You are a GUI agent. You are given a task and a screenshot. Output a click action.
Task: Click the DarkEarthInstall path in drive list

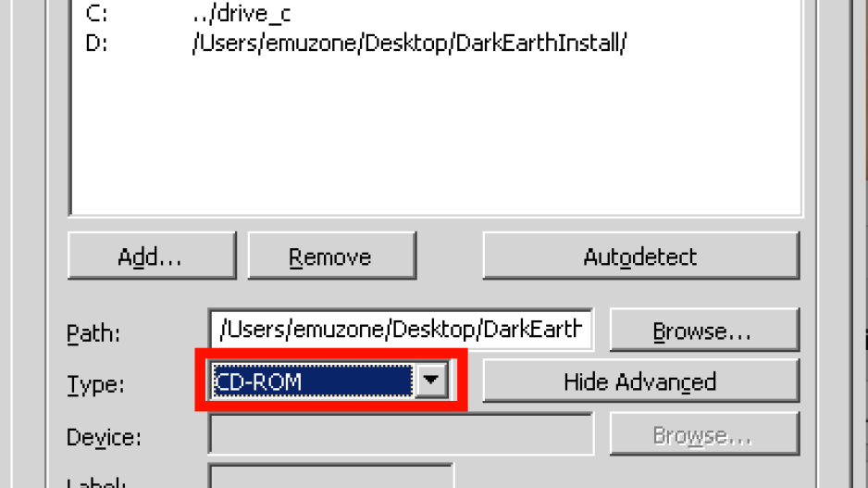pyautogui.click(x=409, y=44)
